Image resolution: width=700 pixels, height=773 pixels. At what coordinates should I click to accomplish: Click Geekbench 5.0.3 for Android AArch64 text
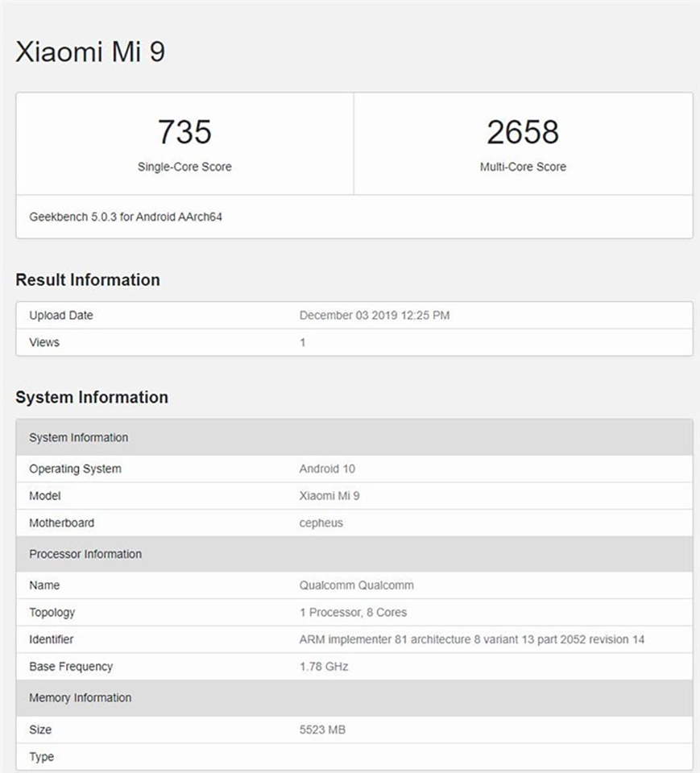pyautogui.click(x=126, y=217)
